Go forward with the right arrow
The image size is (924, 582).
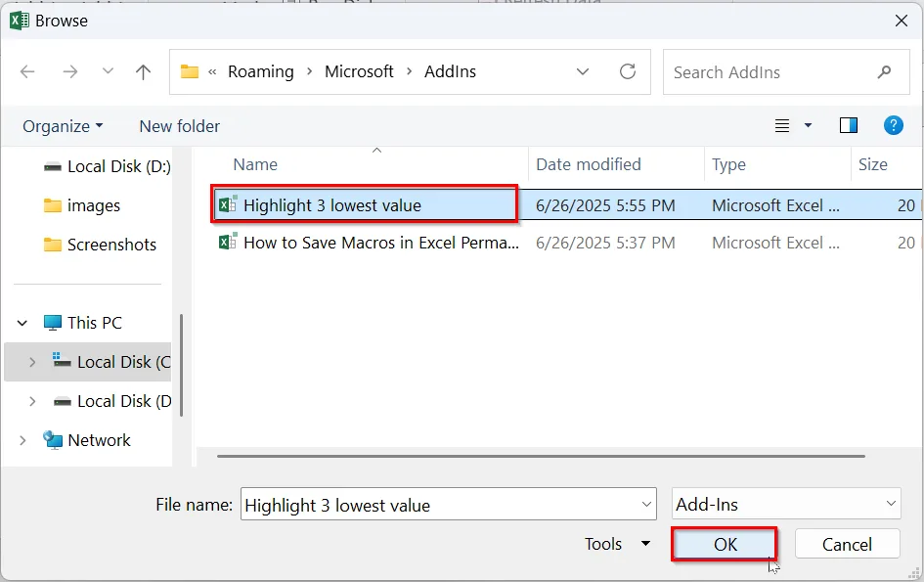click(70, 72)
